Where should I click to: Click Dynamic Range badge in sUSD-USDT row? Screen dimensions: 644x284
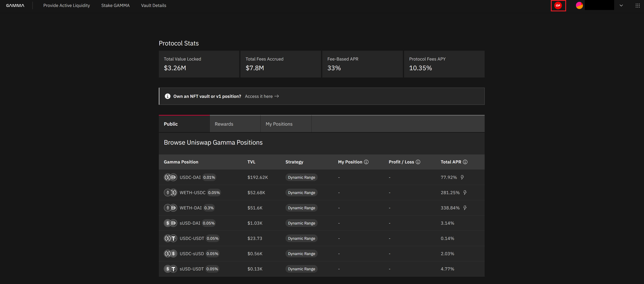302,269
